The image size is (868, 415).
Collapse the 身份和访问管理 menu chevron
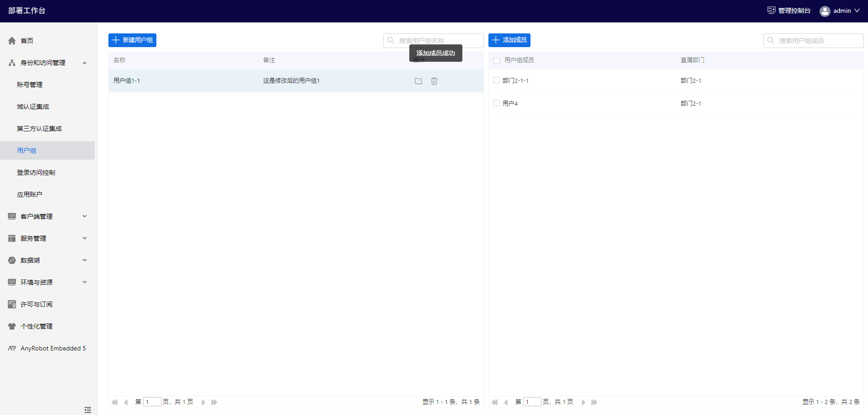coord(85,63)
